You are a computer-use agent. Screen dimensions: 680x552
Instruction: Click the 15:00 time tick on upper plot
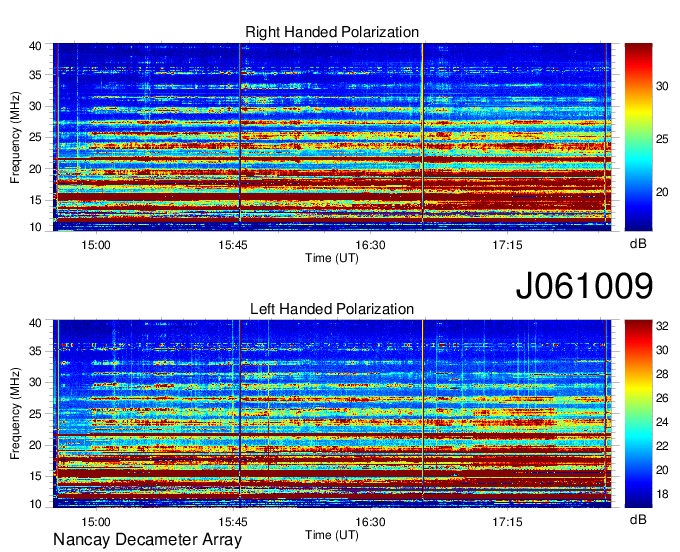tap(96, 245)
